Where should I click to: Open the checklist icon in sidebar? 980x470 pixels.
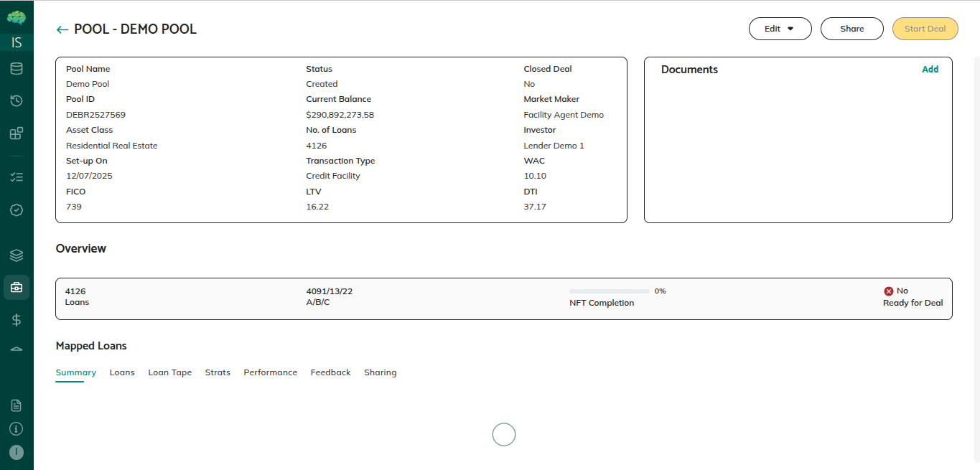point(17,177)
